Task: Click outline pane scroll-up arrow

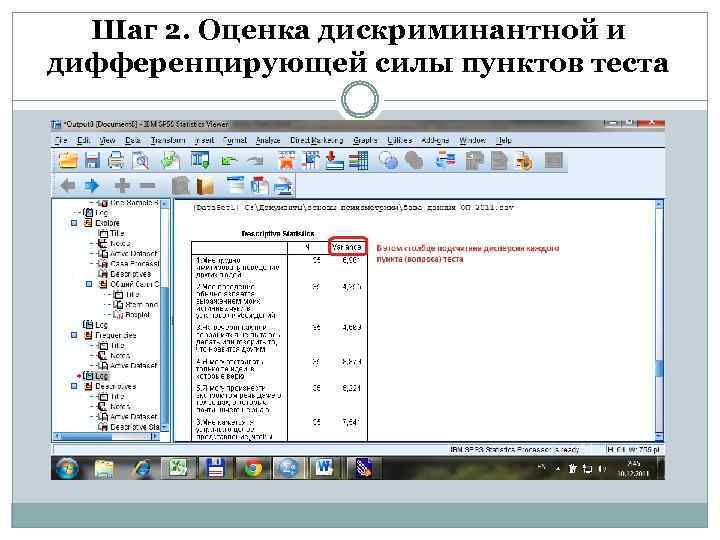Action: point(164,203)
